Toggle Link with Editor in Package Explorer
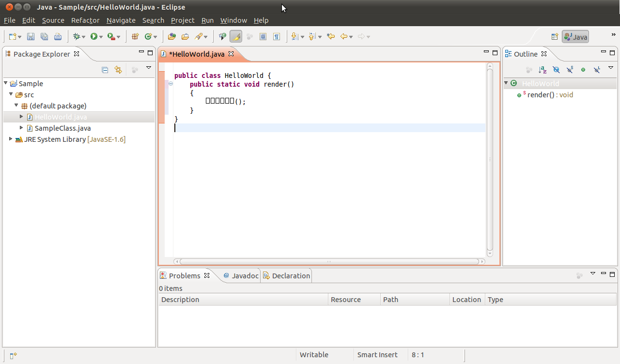This screenshot has width=620, height=364. [x=118, y=70]
